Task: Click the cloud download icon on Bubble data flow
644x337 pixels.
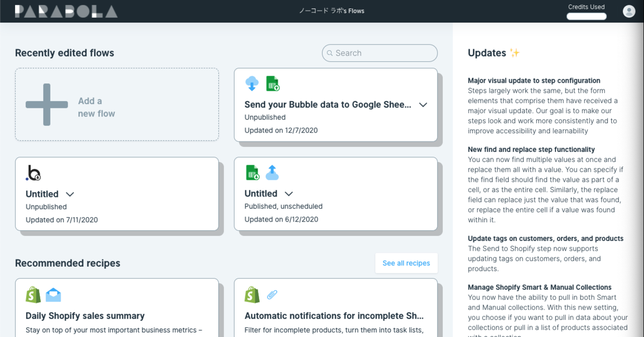Action: [x=252, y=83]
